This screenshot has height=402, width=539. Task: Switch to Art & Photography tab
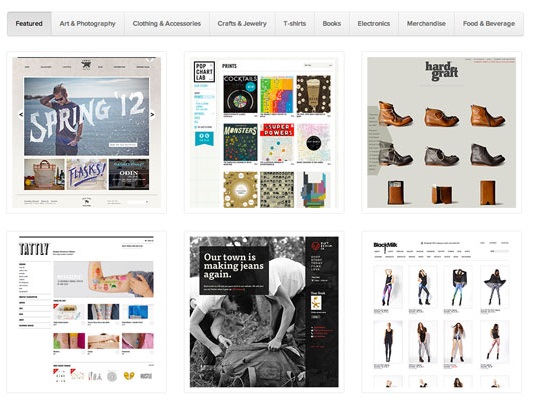pos(88,24)
